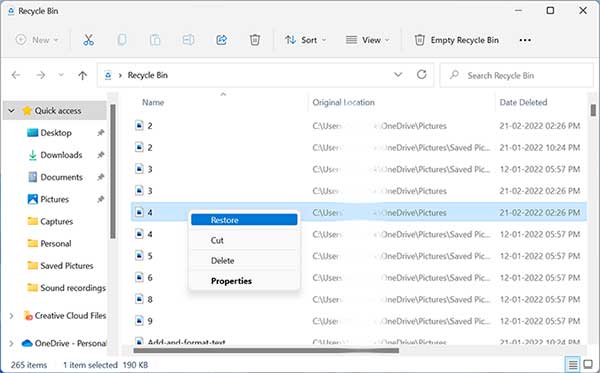The image size is (600, 373).
Task: Open the View dropdown
Action: click(x=367, y=40)
